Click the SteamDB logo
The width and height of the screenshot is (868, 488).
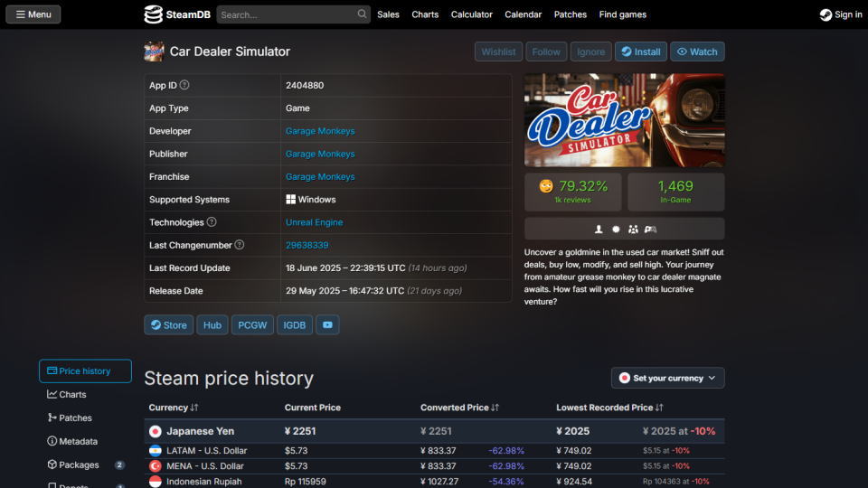pyautogui.click(x=177, y=14)
